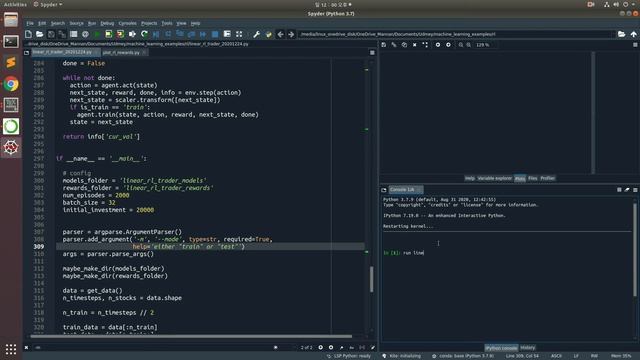Viewport: 640px width, 360px height.
Task: Switch to the History tab
Action: pos(527,348)
